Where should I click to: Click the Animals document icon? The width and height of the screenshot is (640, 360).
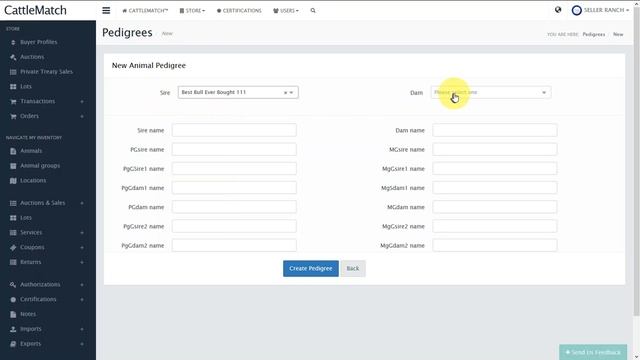(x=13, y=151)
